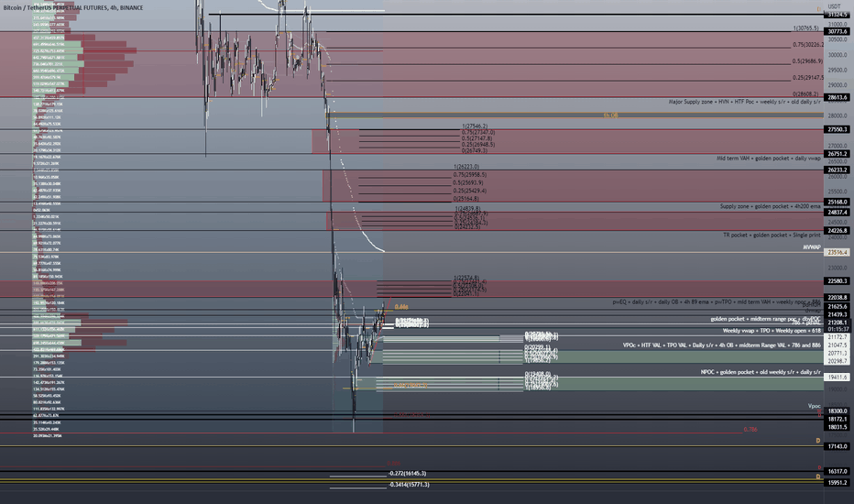
Task: Click the orange 4h OB zone label
Action: (x=610, y=115)
